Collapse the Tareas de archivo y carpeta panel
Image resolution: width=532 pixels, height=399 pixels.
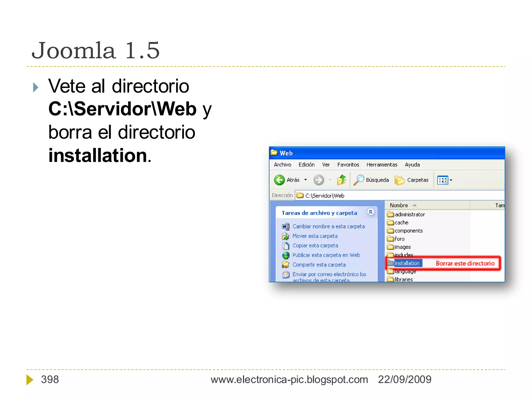(x=370, y=212)
